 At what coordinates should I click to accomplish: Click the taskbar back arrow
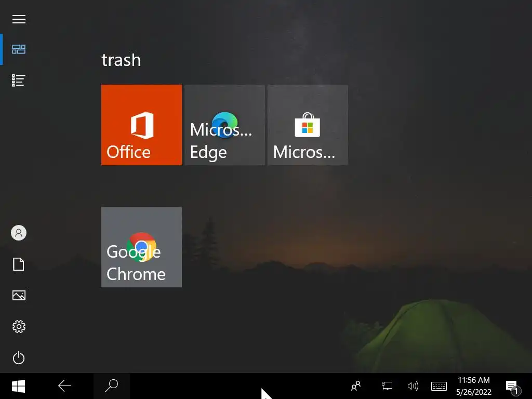click(x=64, y=386)
